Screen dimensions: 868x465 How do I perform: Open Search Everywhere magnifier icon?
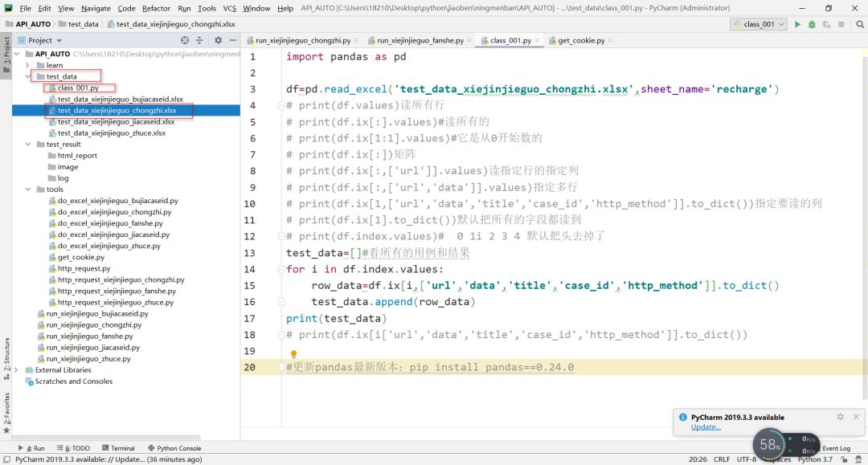(860, 24)
